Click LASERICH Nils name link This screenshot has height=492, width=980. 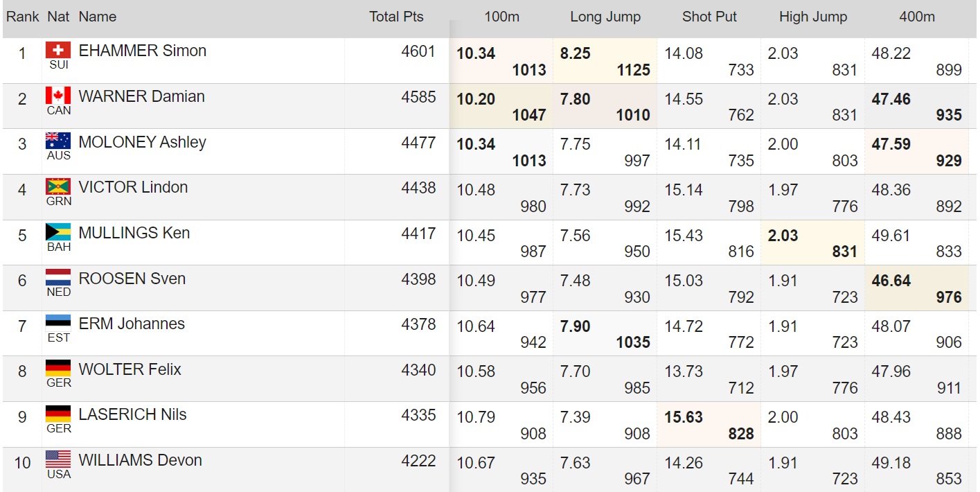coord(133,414)
